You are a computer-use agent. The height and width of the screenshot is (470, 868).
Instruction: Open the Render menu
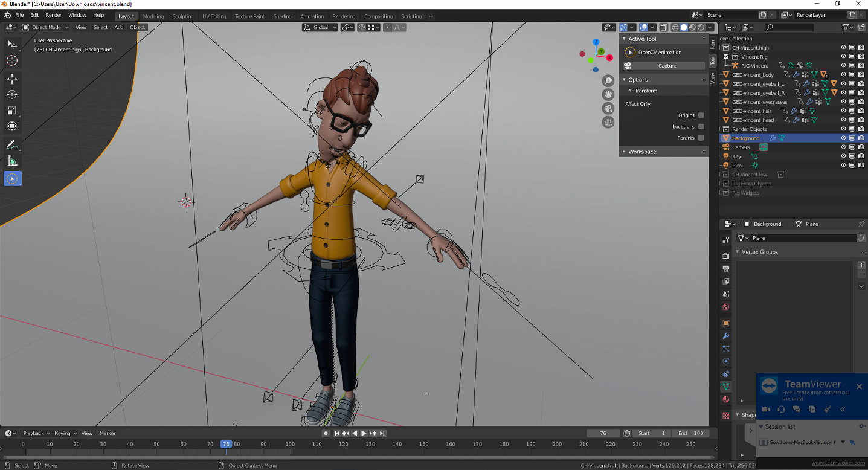pos(53,16)
